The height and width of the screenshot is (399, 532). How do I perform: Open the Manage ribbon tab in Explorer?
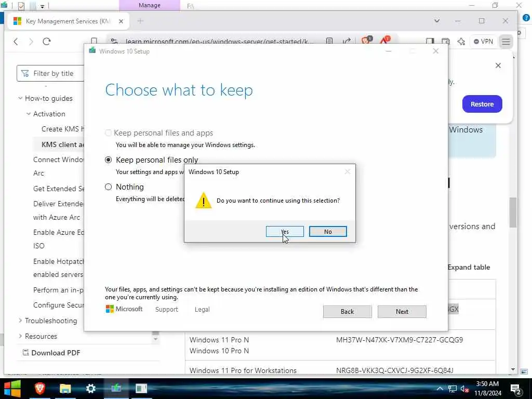[149, 5]
